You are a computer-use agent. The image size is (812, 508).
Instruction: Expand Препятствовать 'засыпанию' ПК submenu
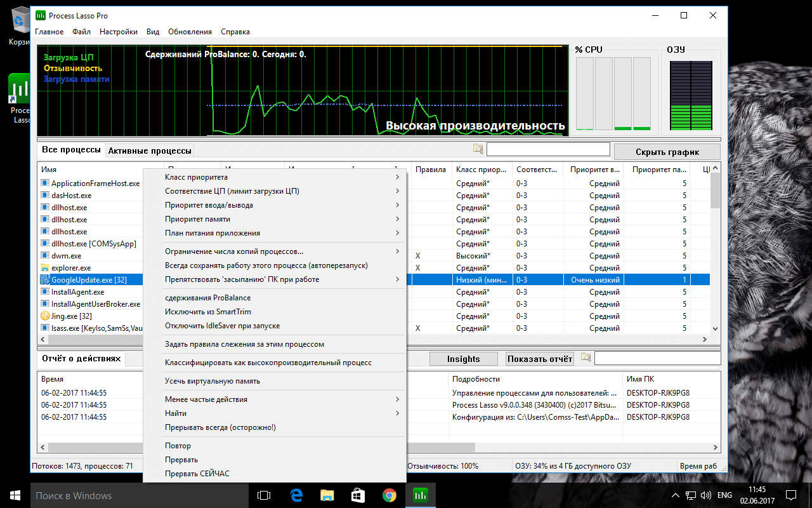click(275, 279)
